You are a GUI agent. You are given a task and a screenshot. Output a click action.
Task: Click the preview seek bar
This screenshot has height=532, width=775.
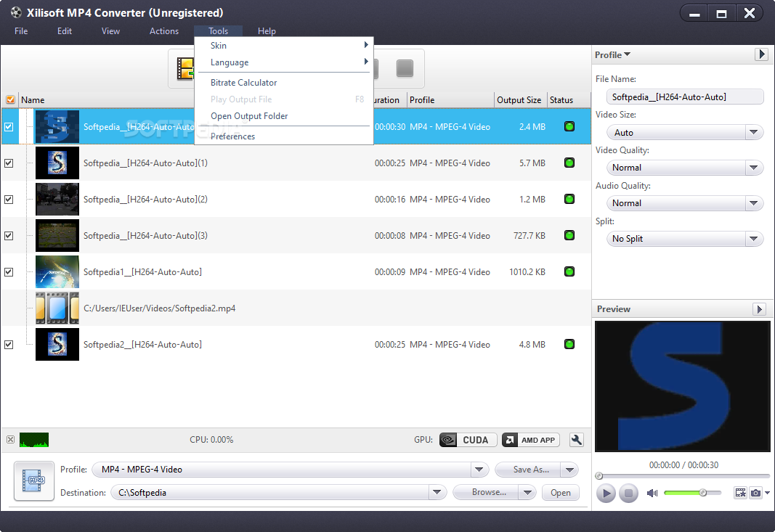tap(683, 476)
